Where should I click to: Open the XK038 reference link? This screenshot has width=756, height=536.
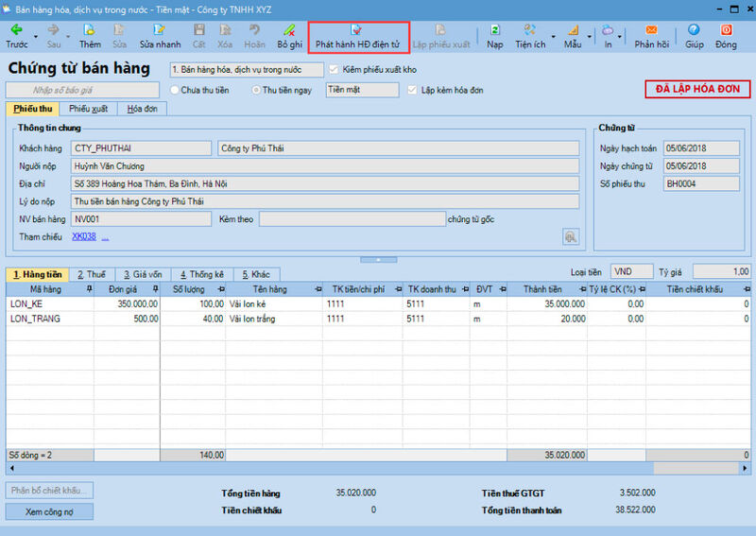pyautogui.click(x=84, y=236)
